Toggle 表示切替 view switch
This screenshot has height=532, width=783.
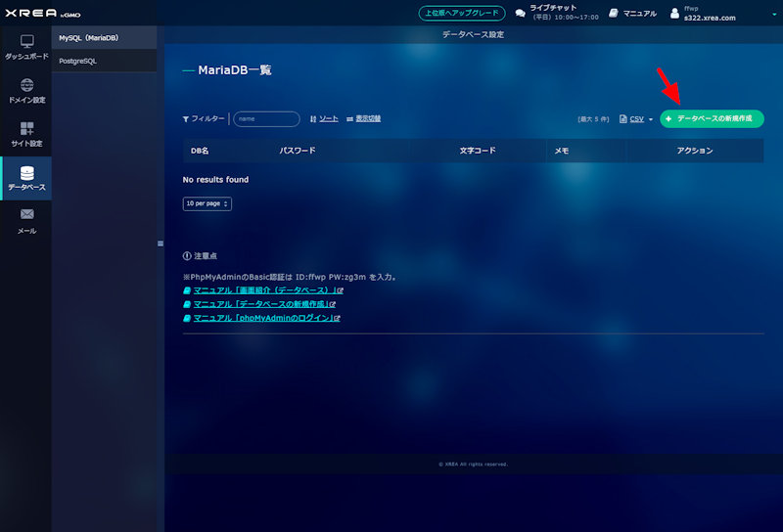point(364,118)
